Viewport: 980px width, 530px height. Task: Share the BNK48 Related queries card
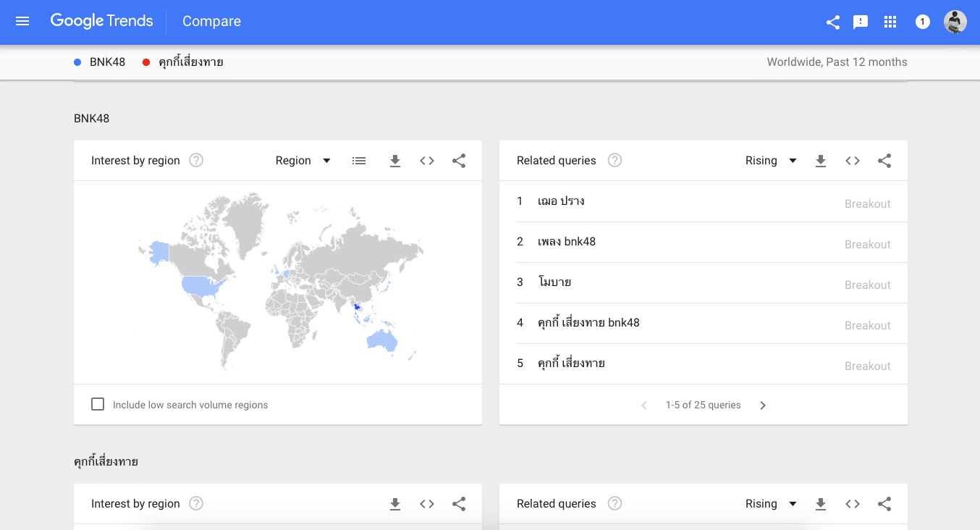tap(884, 161)
